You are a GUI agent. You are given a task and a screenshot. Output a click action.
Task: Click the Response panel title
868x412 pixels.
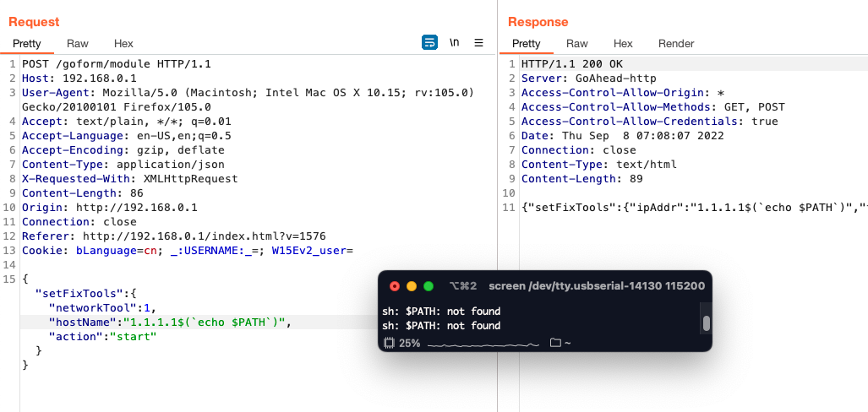[538, 22]
